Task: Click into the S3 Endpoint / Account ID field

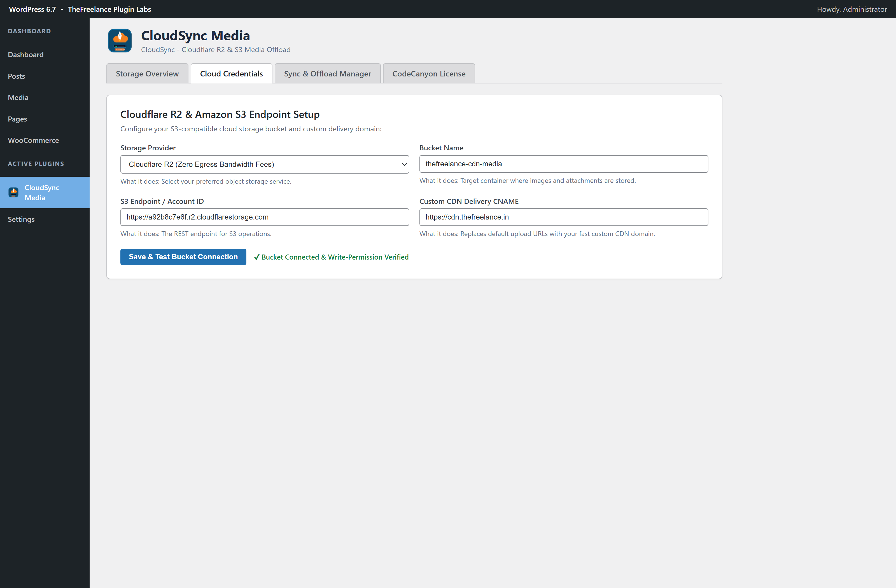Action: 265,217
